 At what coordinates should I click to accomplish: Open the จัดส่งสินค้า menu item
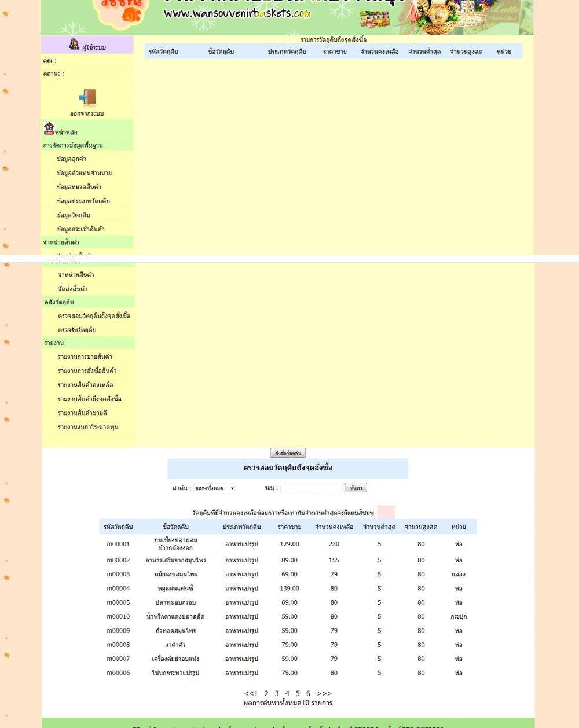[72, 289]
